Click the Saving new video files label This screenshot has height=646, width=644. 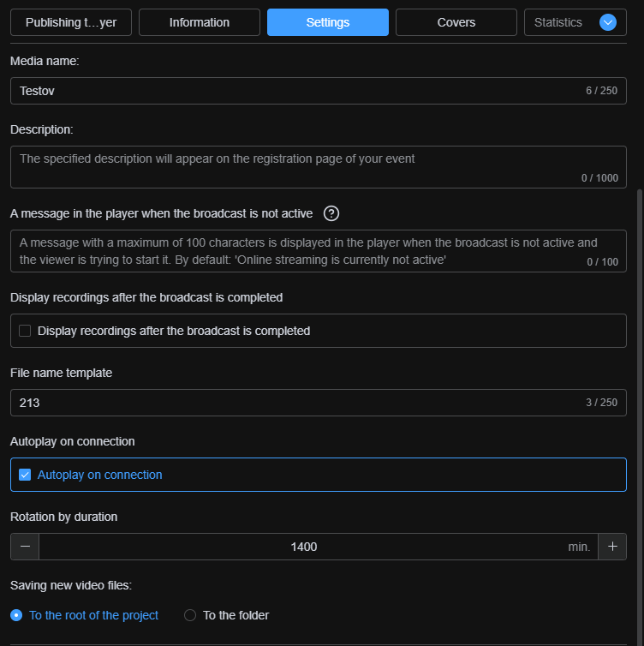(71, 585)
